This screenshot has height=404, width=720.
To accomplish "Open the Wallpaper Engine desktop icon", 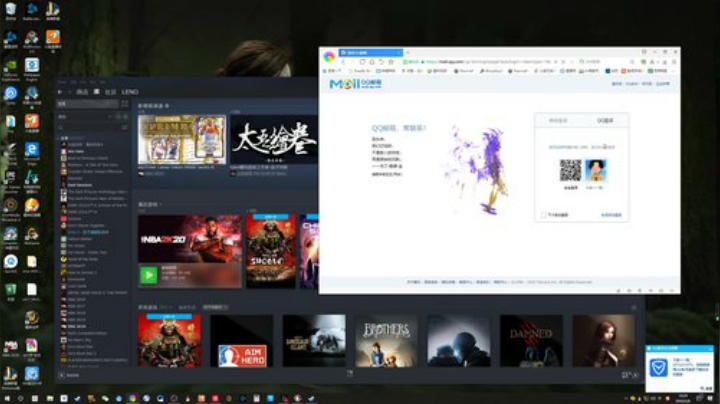I will pos(32,68).
